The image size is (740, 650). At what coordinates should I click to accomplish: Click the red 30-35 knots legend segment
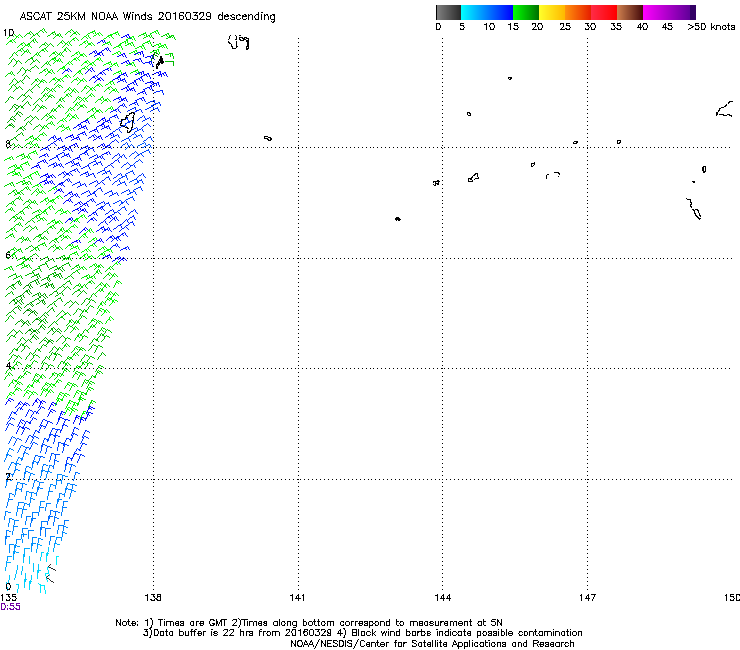click(604, 12)
